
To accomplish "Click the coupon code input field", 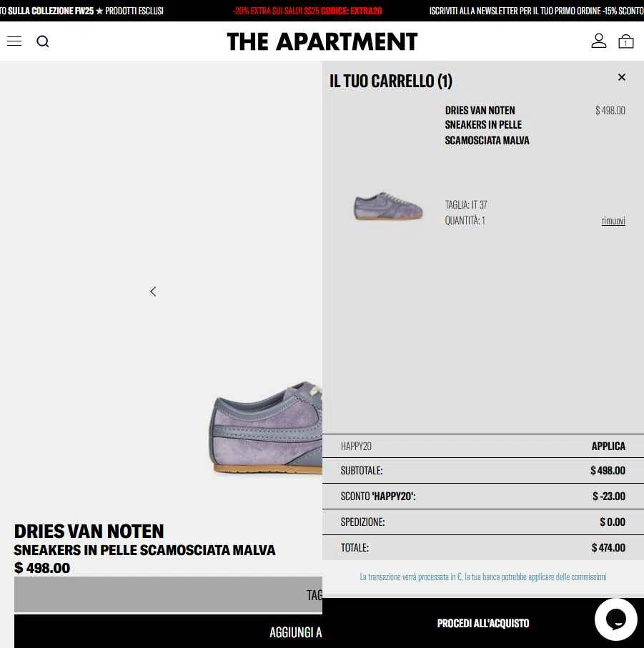I will pos(455,447).
